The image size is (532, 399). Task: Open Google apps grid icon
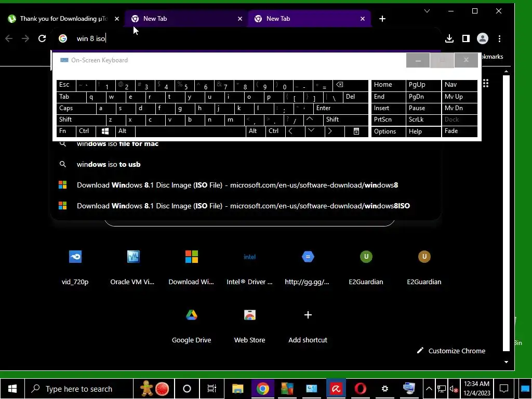(x=486, y=83)
